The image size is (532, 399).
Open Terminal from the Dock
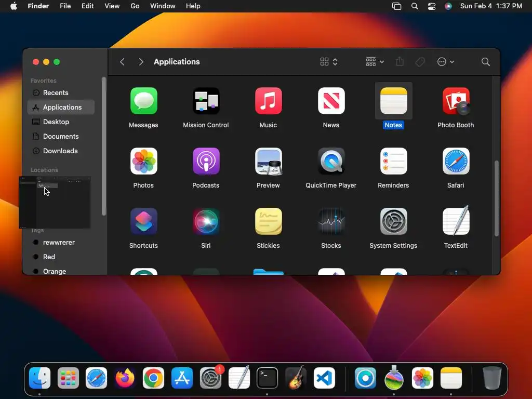tap(268, 378)
